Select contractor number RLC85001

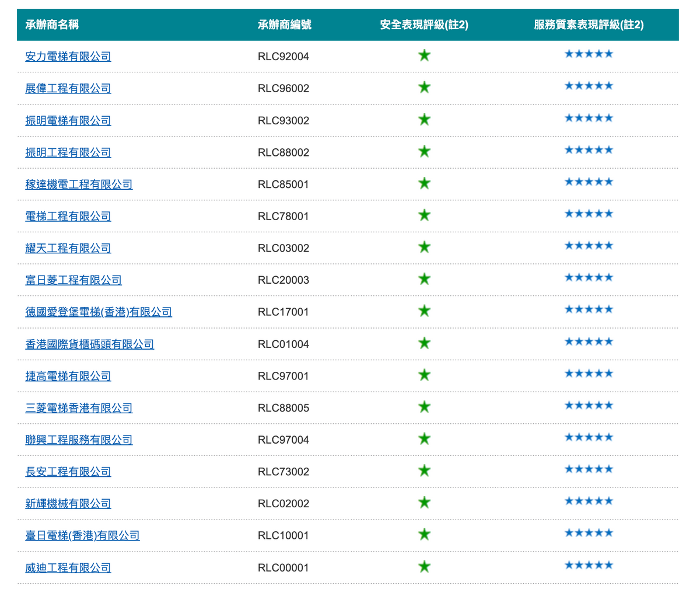click(x=283, y=184)
